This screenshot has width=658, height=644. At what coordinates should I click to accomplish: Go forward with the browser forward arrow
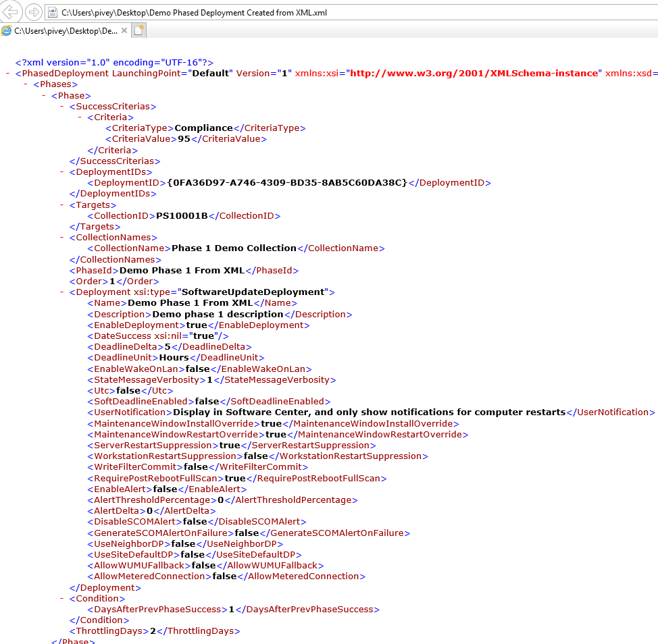click(34, 12)
